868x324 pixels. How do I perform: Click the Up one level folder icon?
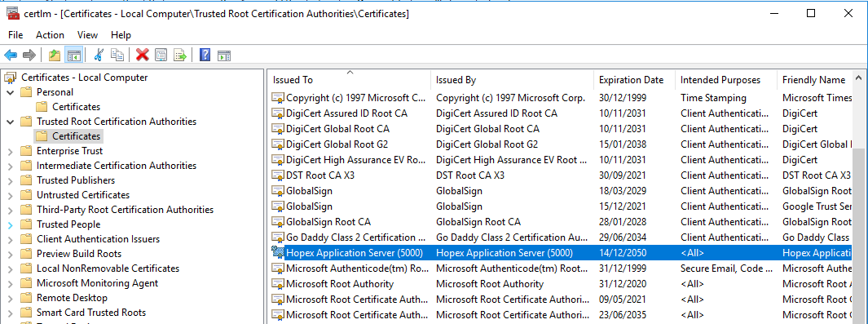click(x=55, y=55)
